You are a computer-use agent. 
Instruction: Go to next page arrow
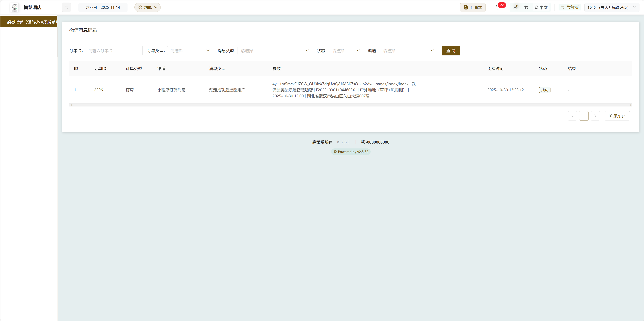pyautogui.click(x=595, y=116)
